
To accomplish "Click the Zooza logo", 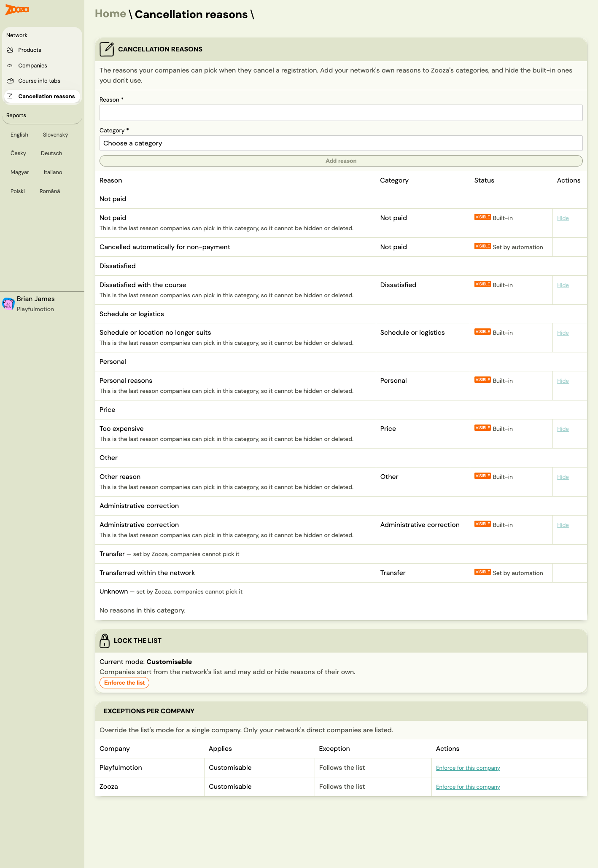I will pyautogui.click(x=17, y=10).
